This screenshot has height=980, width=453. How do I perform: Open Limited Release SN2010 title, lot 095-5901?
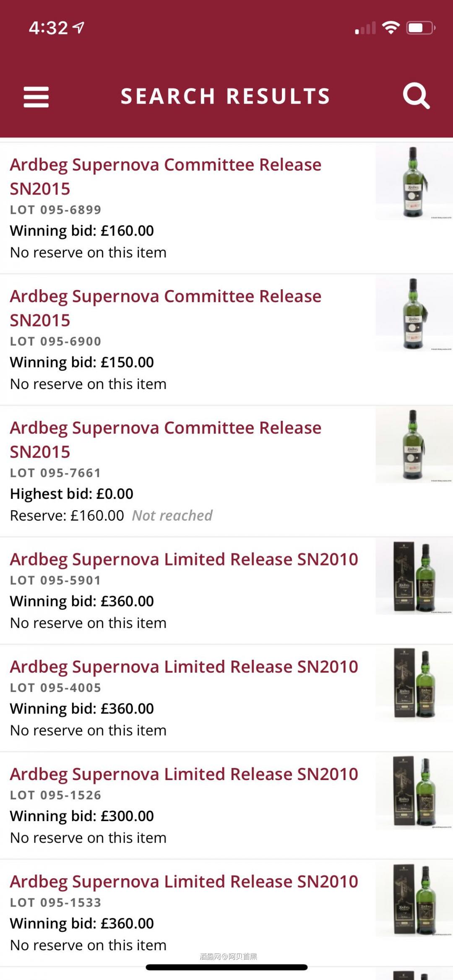point(184,559)
